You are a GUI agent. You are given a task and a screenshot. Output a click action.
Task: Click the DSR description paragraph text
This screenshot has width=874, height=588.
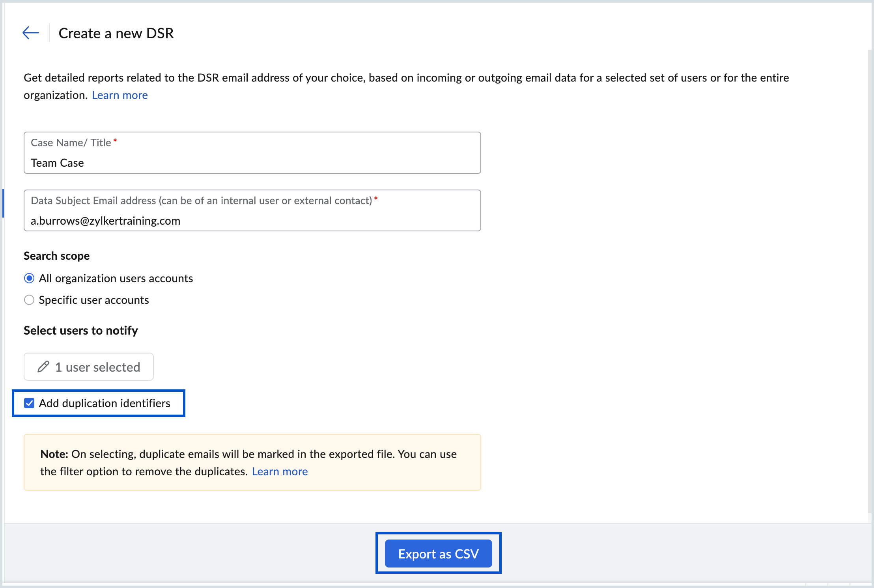click(x=406, y=78)
